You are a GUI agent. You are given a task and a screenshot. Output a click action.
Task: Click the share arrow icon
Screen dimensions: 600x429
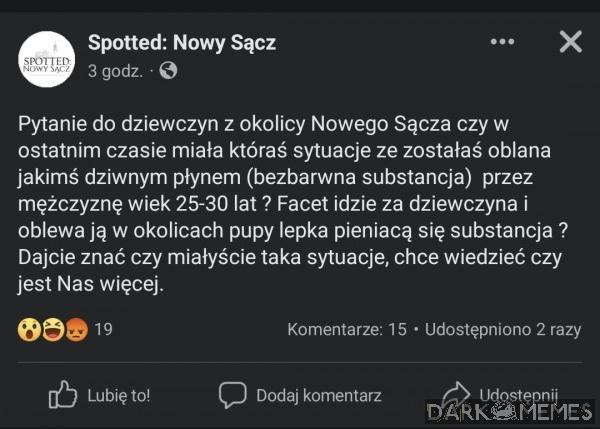click(456, 394)
